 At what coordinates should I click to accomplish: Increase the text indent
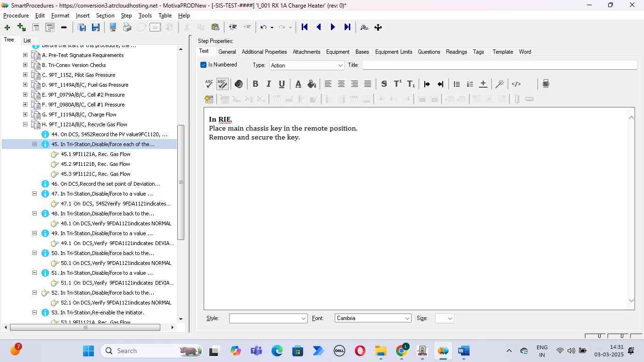[427, 84]
